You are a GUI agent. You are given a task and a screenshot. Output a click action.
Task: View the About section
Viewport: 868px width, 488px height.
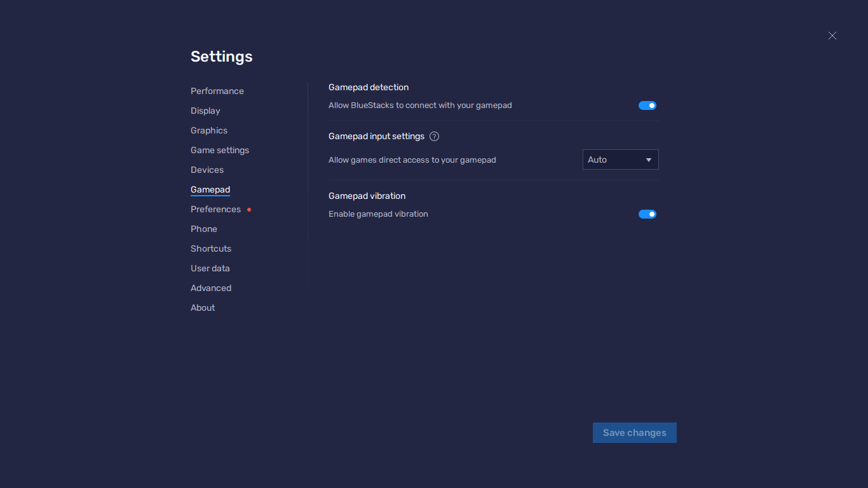pos(203,308)
